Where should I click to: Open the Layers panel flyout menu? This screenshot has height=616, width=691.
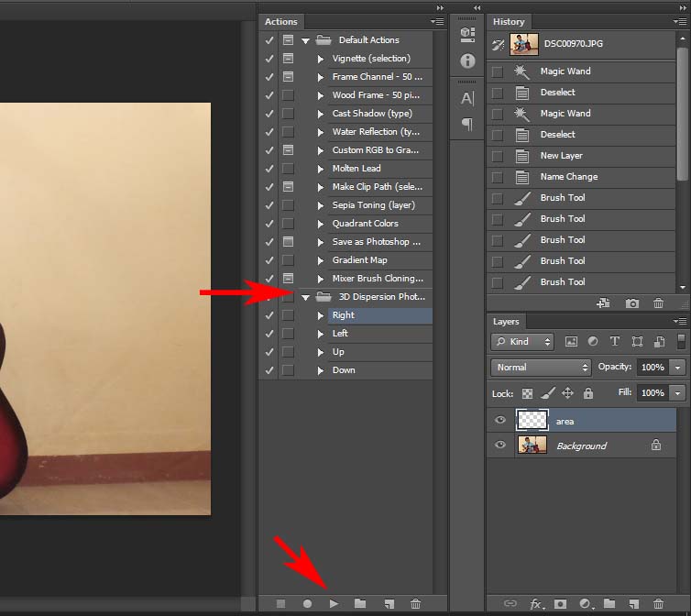pos(680,321)
